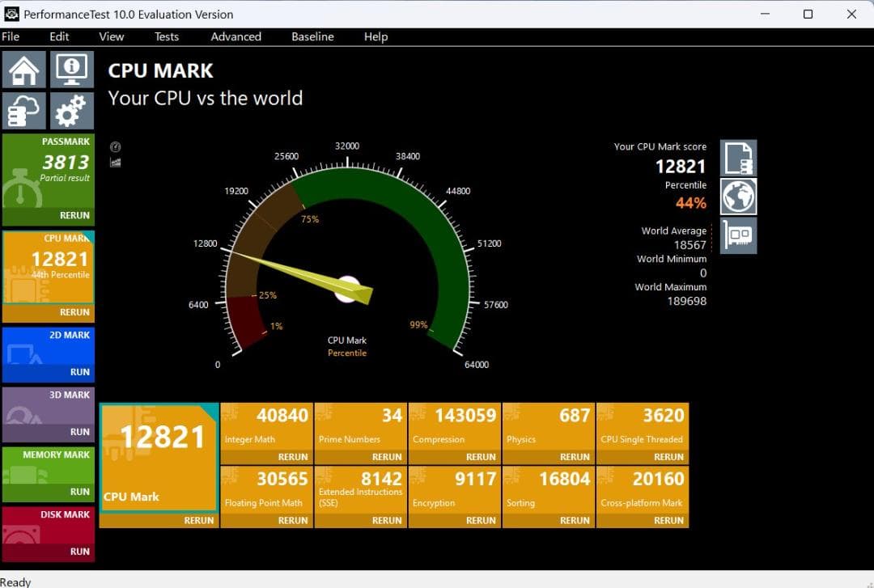Switch to the 2D MARK panel
874x588 pixels.
[x=49, y=354]
